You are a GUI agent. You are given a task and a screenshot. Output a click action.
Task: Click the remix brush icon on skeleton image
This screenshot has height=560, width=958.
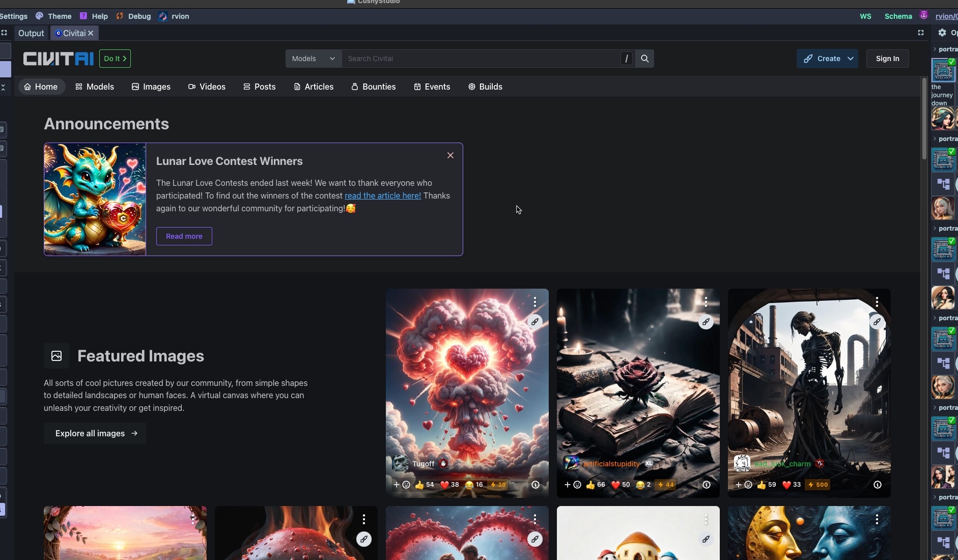[x=877, y=322]
